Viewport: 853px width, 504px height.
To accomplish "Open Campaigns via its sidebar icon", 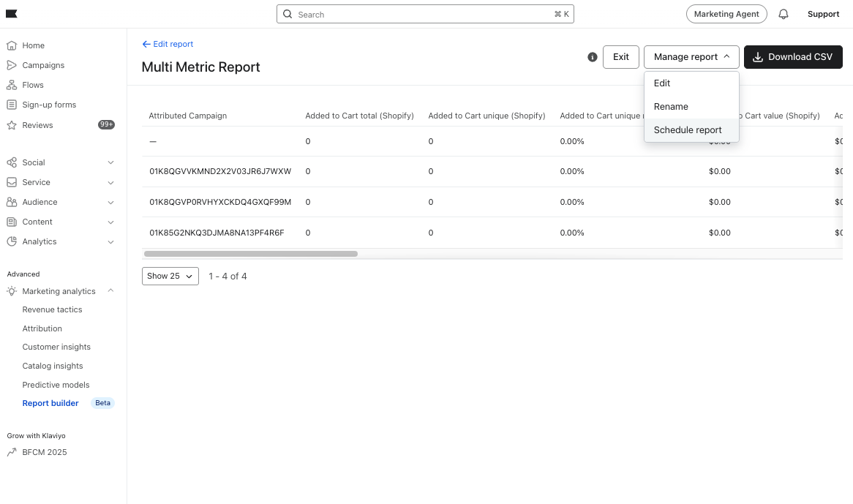I will coord(12,65).
